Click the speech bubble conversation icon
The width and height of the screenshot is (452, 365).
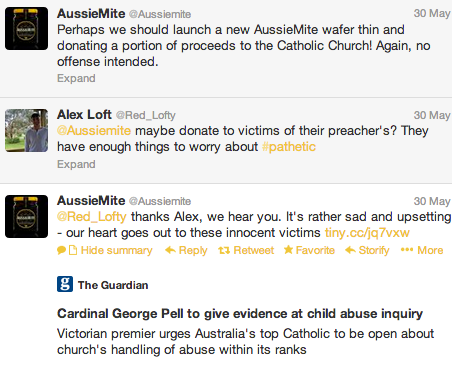[x=61, y=250]
